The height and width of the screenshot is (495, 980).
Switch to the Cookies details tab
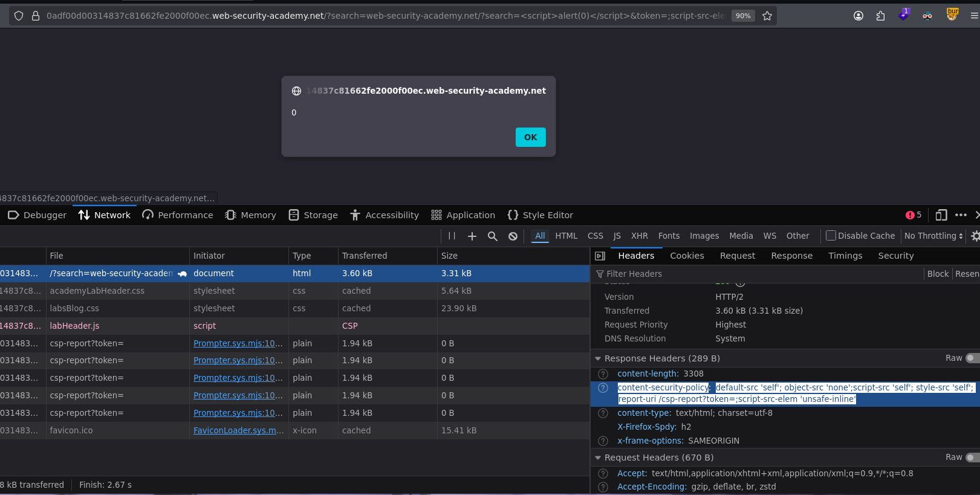point(687,256)
